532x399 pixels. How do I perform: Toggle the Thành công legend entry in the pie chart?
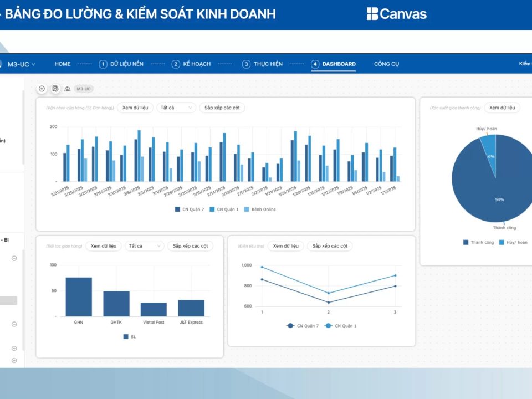click(478, 242)
